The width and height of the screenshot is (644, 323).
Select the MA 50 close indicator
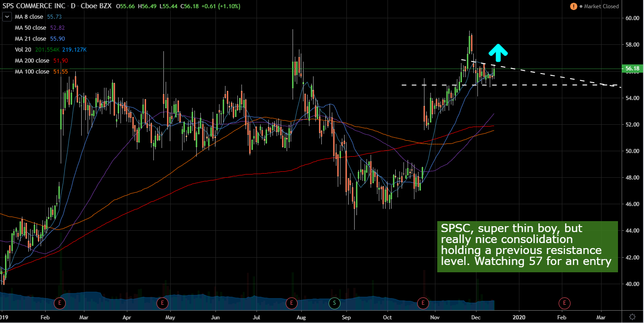[31, 27]
